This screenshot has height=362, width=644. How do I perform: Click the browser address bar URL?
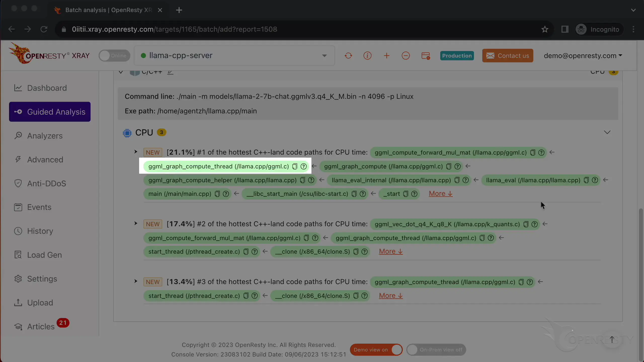(x=174, y=29)
